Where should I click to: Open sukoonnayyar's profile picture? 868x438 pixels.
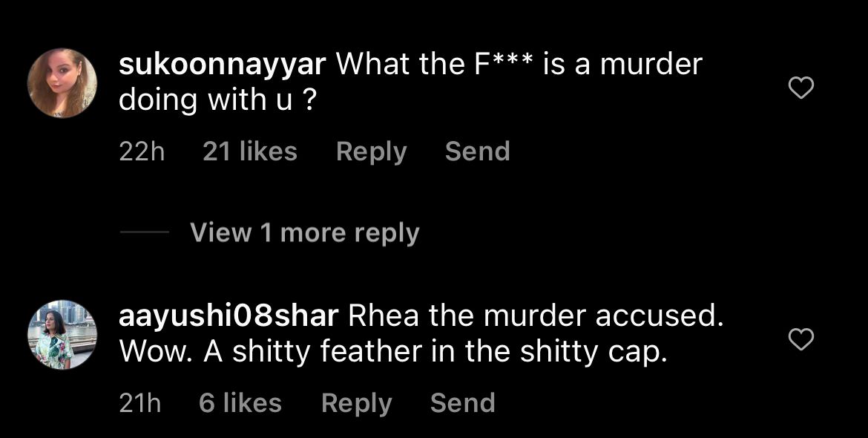pos(62,83)
